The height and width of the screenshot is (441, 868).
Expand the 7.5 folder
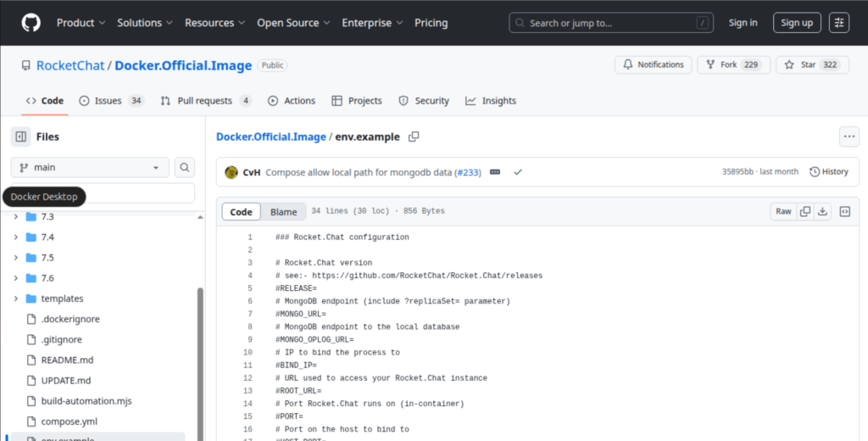15,258
